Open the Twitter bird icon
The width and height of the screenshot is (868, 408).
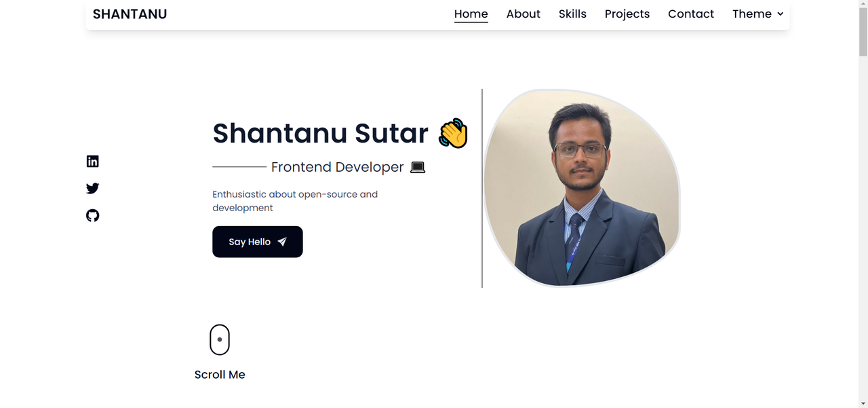[x=93, y=188]
